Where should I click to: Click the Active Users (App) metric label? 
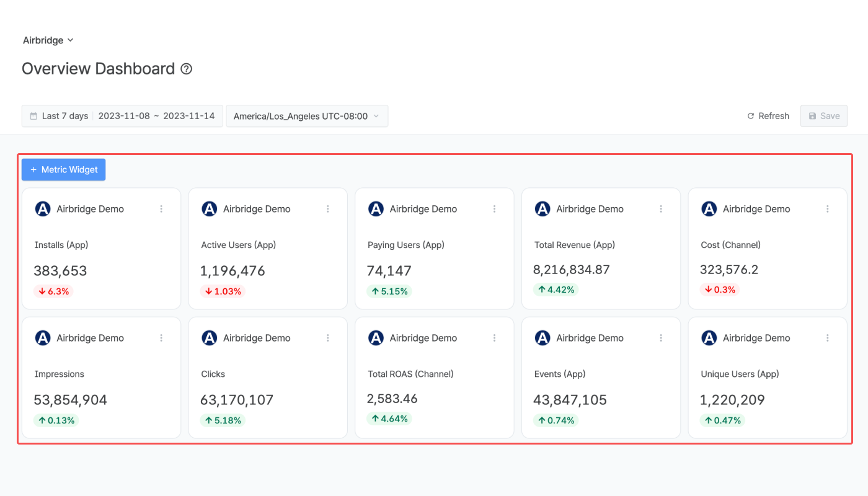click(239, 245)
